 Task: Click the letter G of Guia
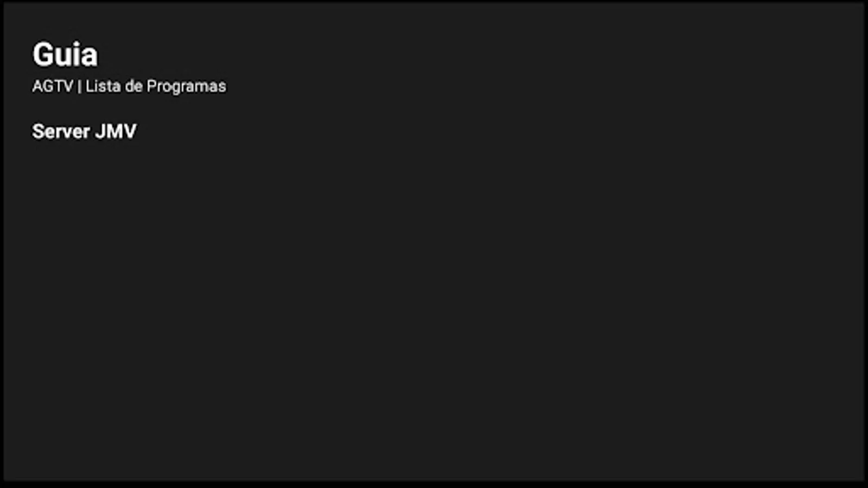point(43,55)
